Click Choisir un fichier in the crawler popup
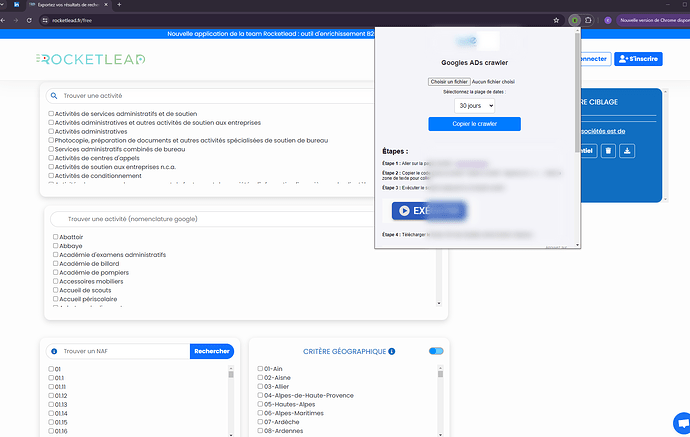690x437 pixels. click(x=449, y=82)
